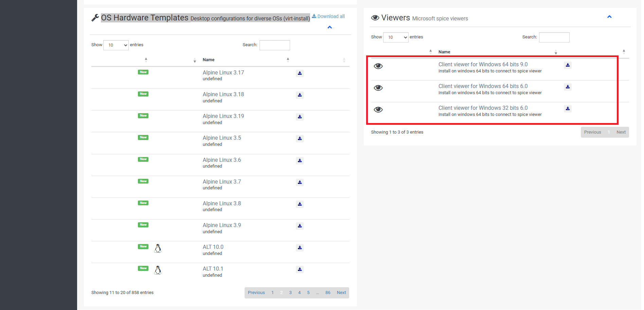The image size is (644, 310).
Task: Collapse the Viewers panel
Action: pos(609,17)
